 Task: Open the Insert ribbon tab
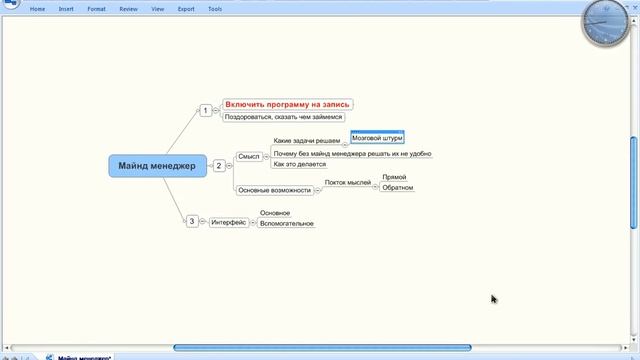click(x=66, y=9)
